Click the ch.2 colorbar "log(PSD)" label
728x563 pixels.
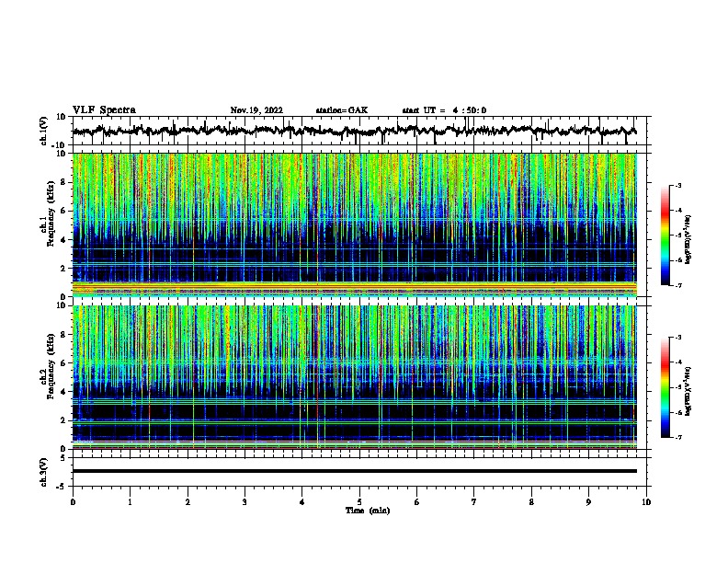(x=688, y=391)
